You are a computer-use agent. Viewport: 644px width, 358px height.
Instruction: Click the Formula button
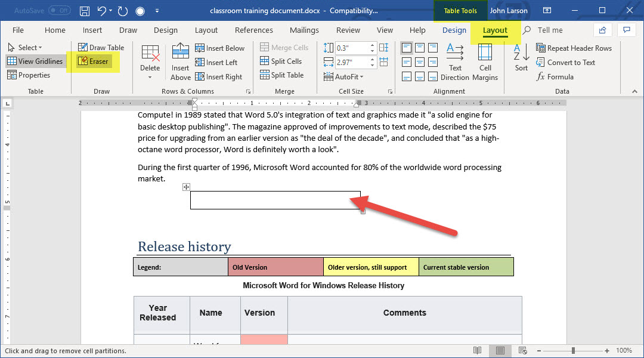coord(555,76)
